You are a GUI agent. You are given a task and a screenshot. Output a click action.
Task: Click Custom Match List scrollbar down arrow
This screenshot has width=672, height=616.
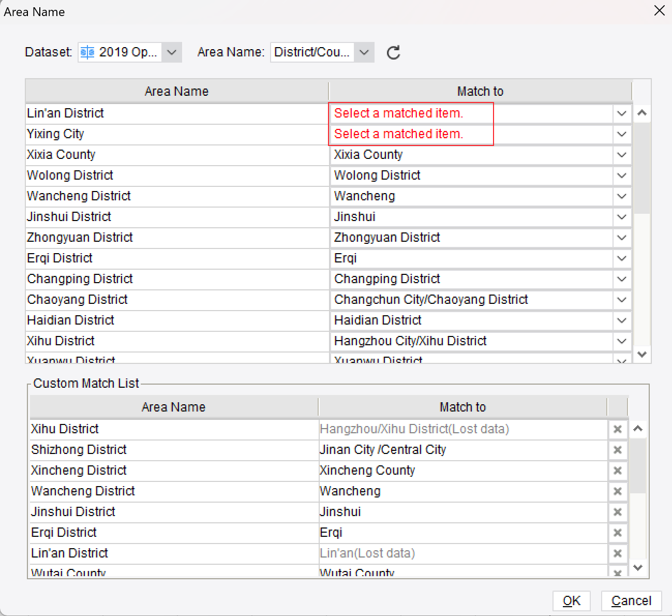point(638,568)
